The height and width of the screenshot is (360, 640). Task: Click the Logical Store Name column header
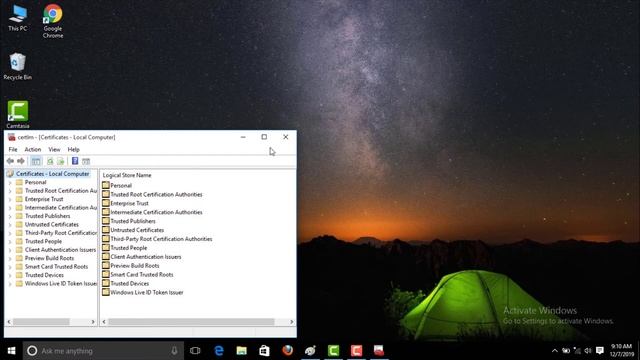coord(127,175)
